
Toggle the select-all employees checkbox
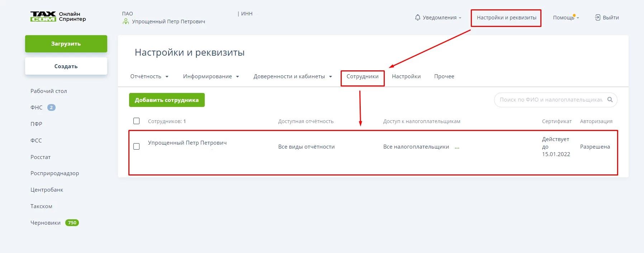136,121
